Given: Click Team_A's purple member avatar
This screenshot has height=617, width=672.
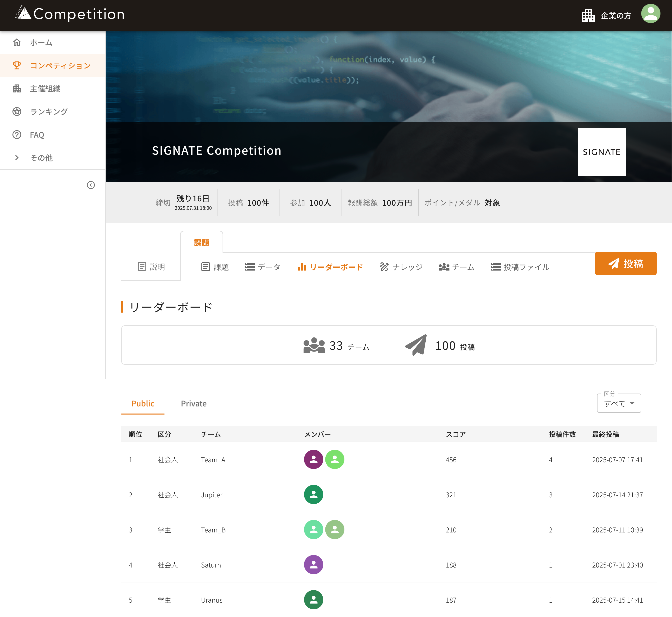Looking at the screenshot, I should 313,459.
